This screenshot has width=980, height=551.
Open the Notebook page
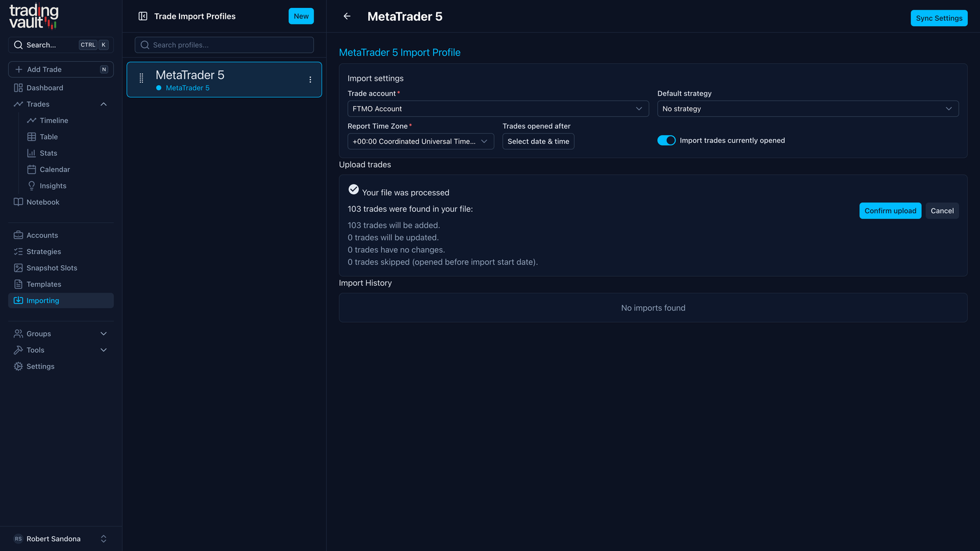click(43, 202)
